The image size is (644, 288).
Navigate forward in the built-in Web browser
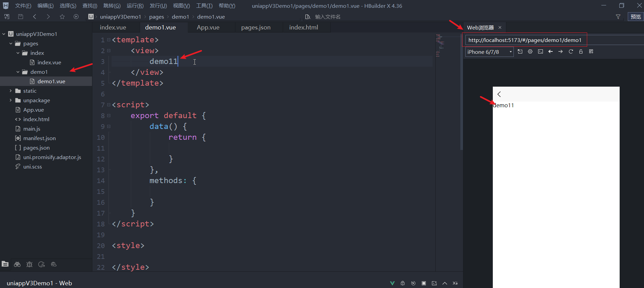pyautogui.click(x=561, y=51)
